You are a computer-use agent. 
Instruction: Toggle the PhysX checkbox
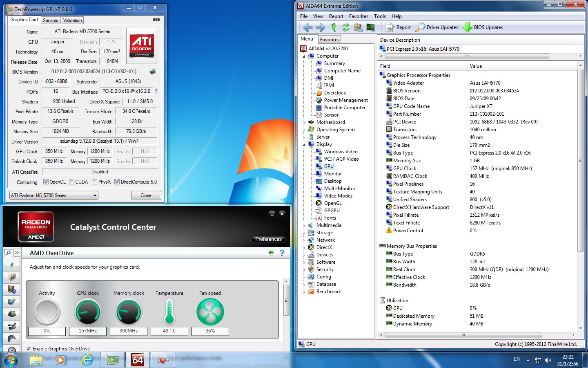[x=95, y=182]
